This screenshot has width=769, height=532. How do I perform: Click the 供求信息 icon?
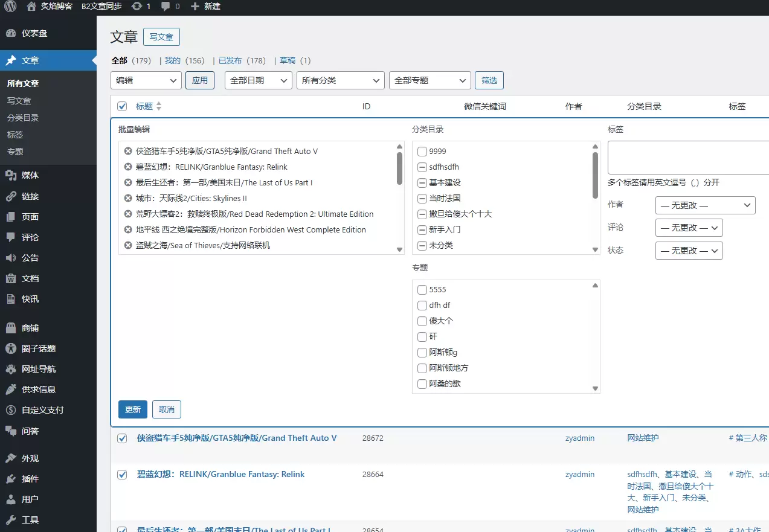click(x=11, y=389)
